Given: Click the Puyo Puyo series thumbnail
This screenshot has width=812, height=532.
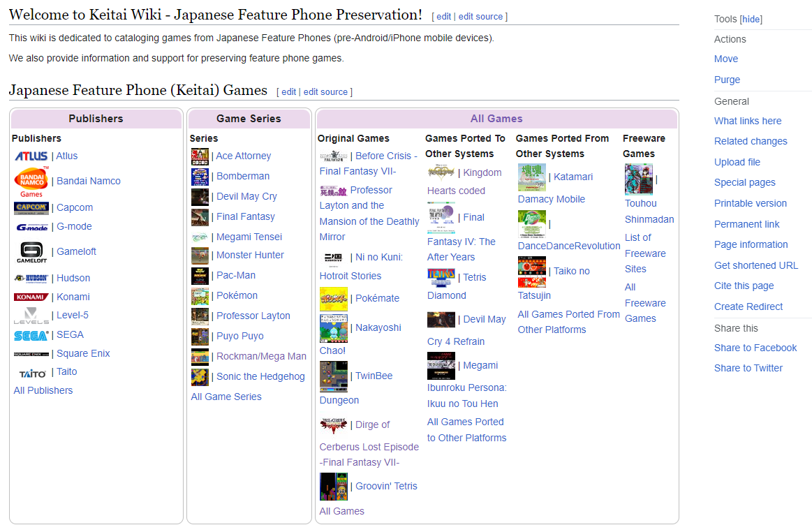Looking at the screenshot, I should [x=200, y=337].
